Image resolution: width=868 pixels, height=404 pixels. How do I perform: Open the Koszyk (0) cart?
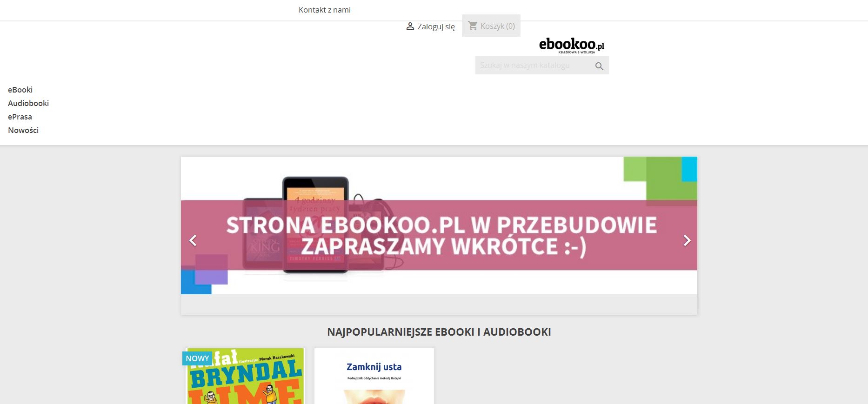point(491,26)
